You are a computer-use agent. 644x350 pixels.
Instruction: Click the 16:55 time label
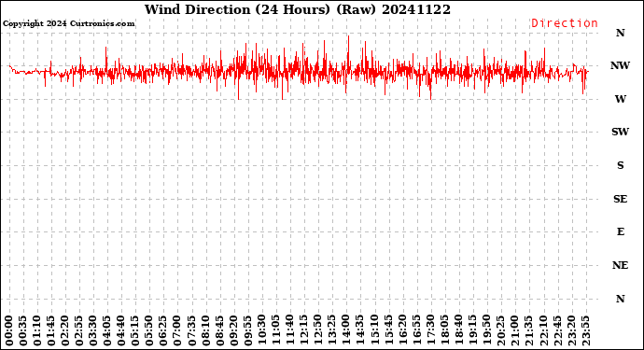pos(416,331)
